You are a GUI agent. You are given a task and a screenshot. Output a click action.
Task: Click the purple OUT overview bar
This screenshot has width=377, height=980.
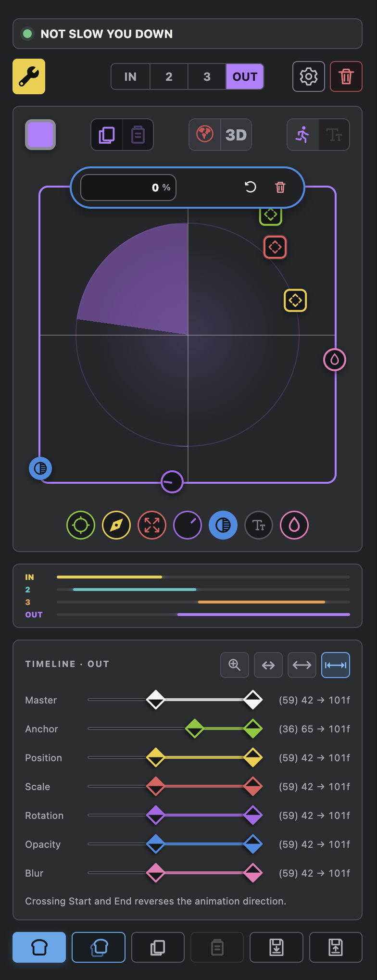click(x=264, y=615)
